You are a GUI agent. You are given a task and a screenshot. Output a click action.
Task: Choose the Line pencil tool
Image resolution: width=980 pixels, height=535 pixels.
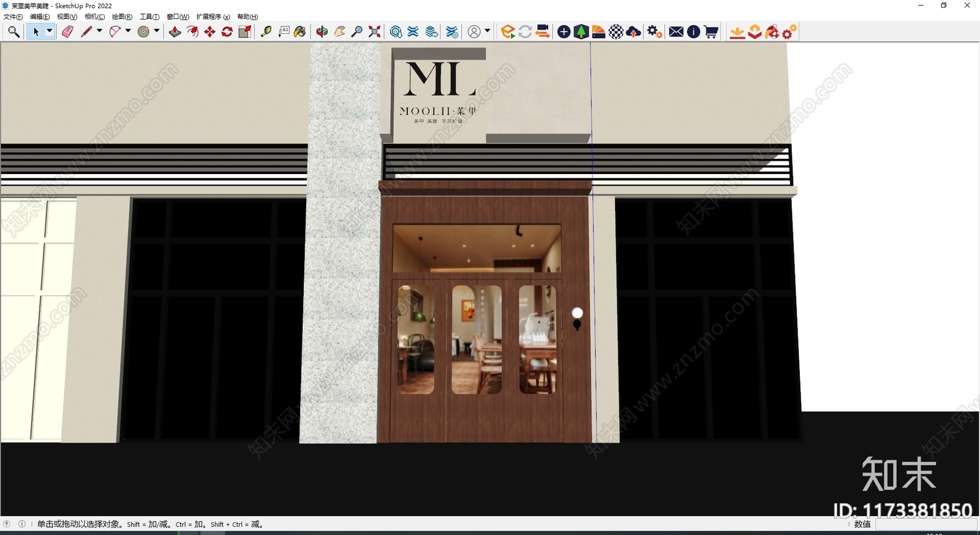pos(86,32)
